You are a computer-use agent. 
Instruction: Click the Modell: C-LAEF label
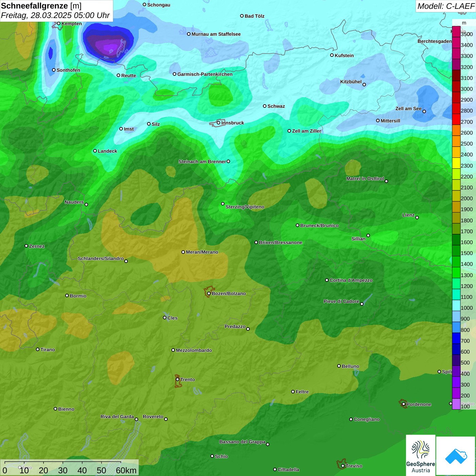pyautogui.click(x=446, y=6)
